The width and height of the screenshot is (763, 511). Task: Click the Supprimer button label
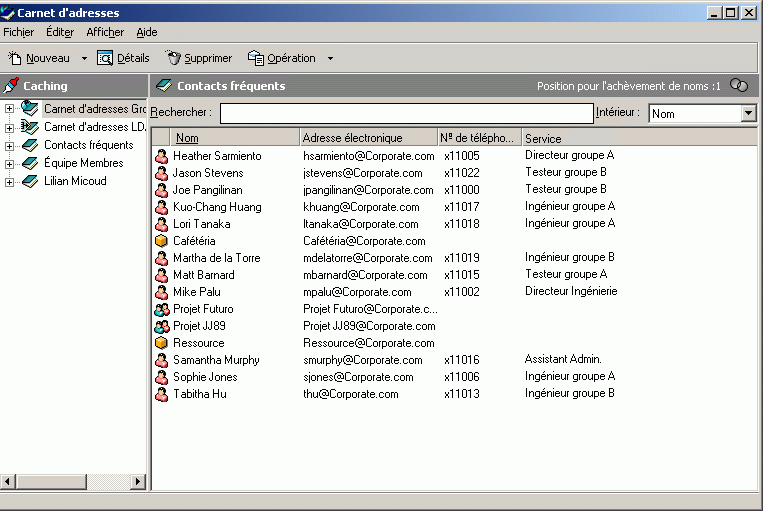[208, 58]
